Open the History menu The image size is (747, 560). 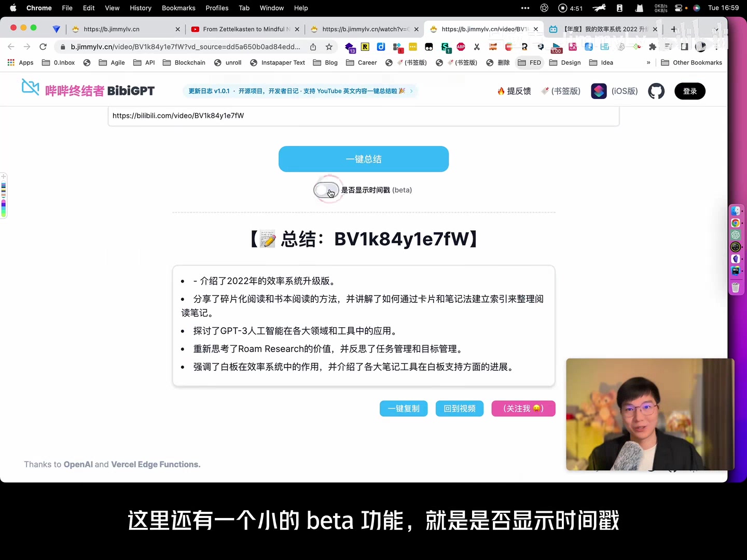coord(140,8)
